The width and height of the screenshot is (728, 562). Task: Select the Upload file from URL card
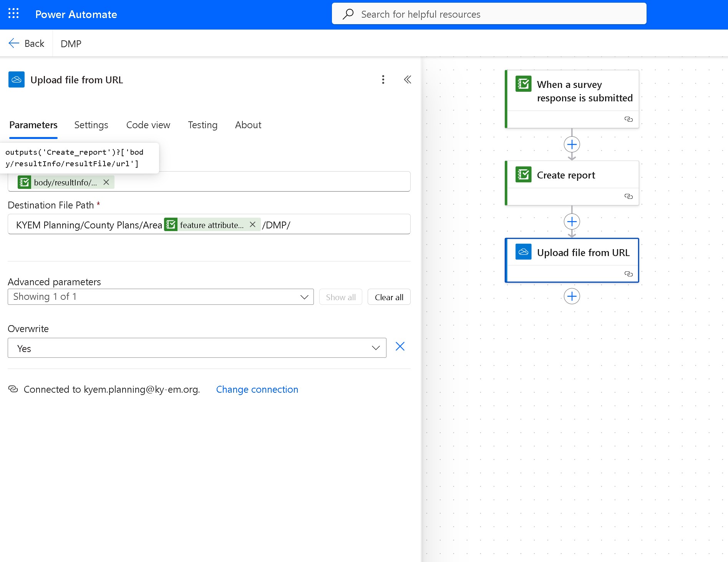tap(572, 260)
